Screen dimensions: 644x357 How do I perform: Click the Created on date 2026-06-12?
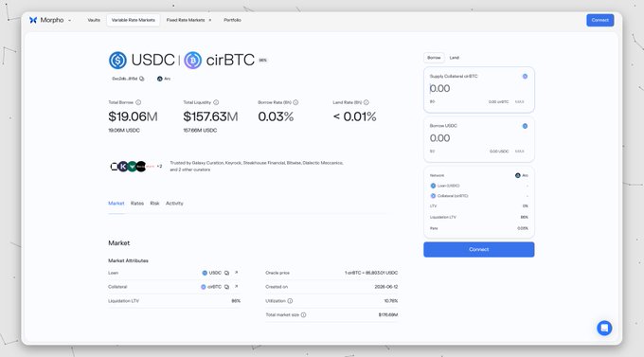pyautogui.click(x=386, y=287)
